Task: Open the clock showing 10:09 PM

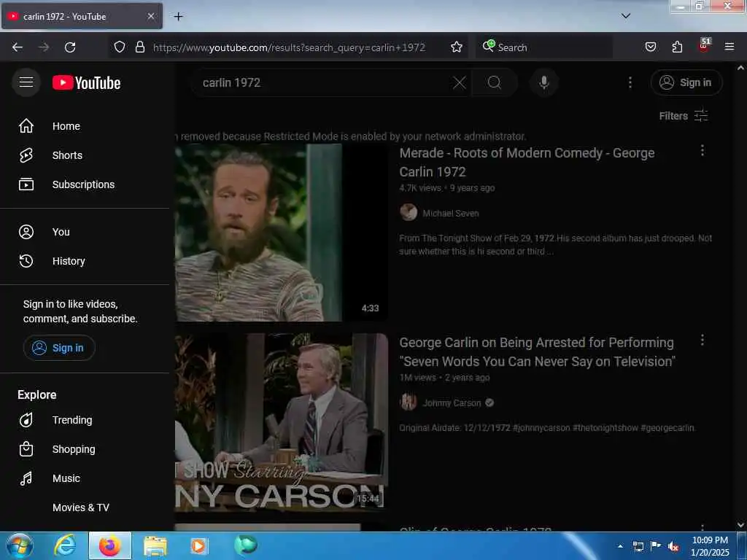Action: 710,546
